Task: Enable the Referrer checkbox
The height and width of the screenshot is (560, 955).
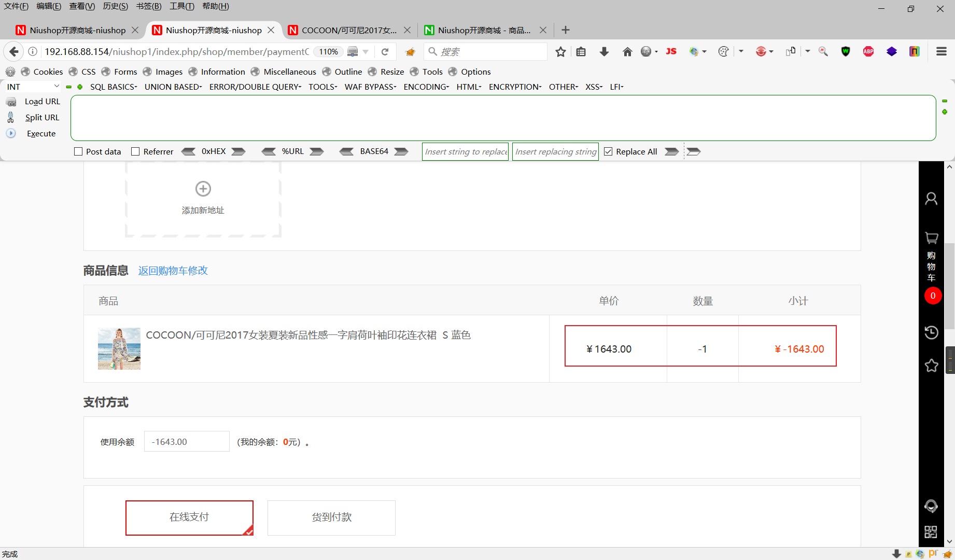Action: click(x=135, y=151)
